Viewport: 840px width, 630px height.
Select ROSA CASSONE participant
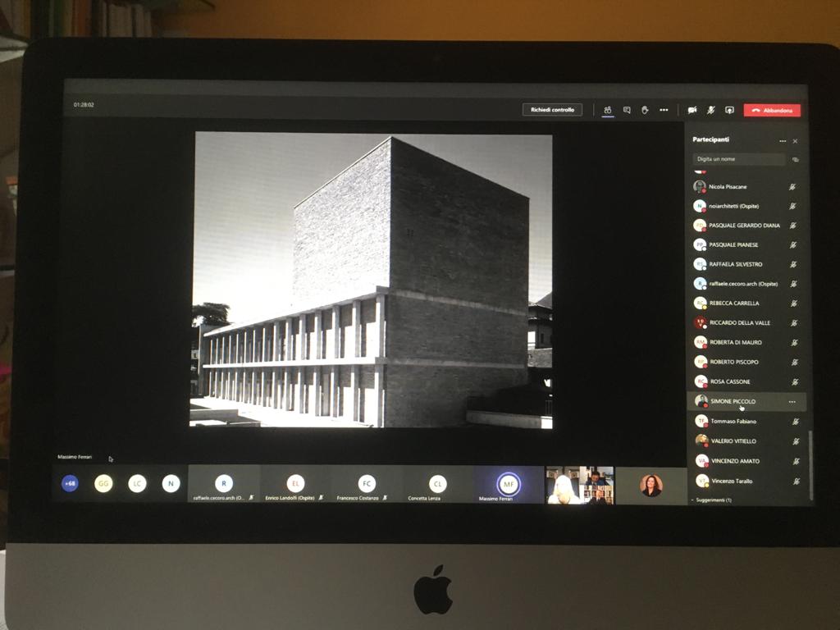[746, 381]
